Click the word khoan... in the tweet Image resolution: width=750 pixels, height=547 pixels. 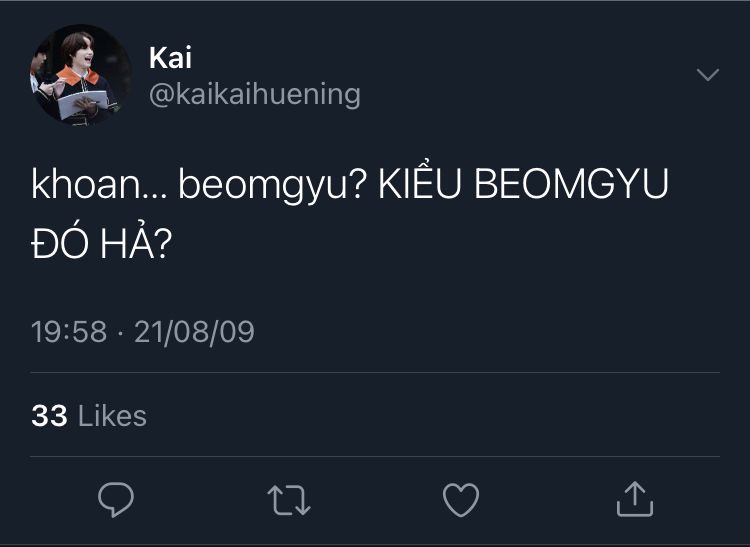[x=98, y=187]
